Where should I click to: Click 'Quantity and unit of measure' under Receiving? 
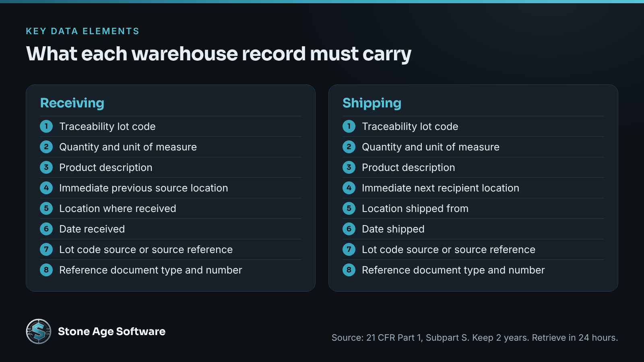(x=128, y=147)
